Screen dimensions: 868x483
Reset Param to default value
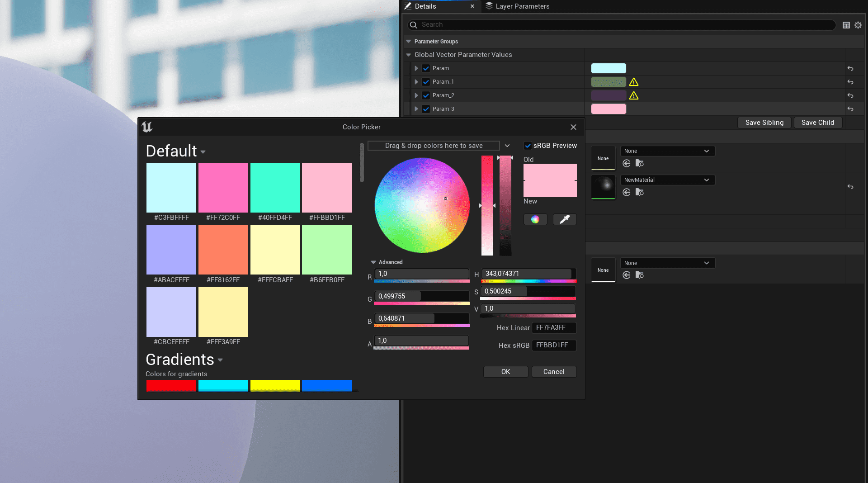[x=850, y=68]
